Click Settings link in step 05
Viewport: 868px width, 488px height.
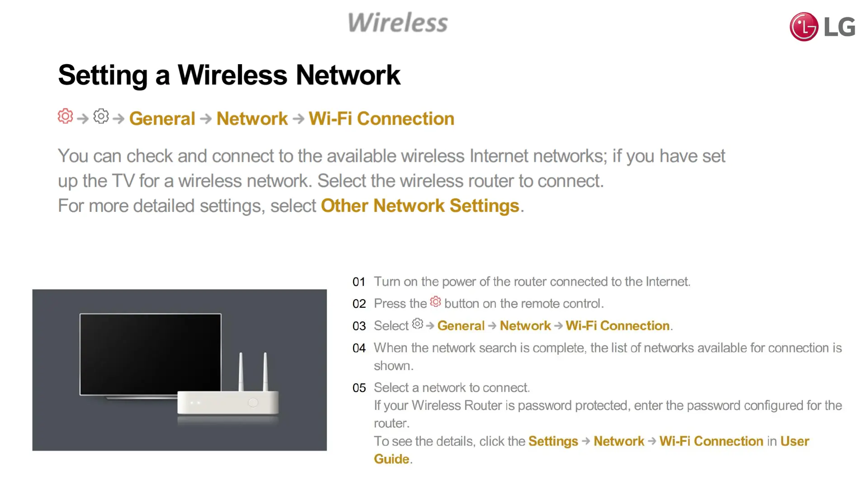click(553, 441)
